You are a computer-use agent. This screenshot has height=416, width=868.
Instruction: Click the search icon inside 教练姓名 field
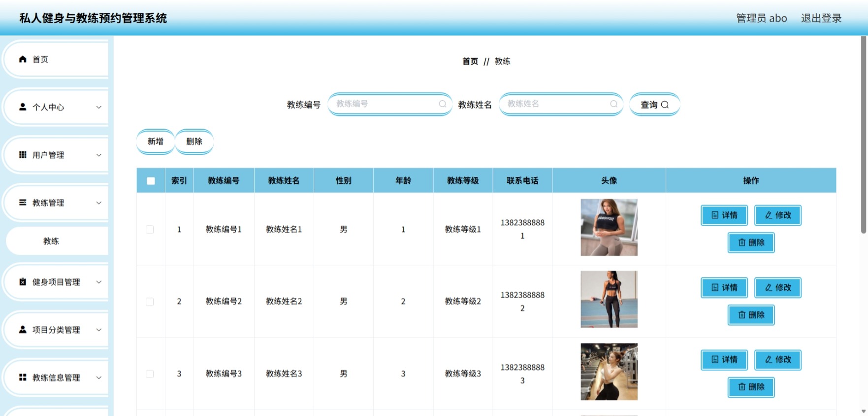point(614,104)
